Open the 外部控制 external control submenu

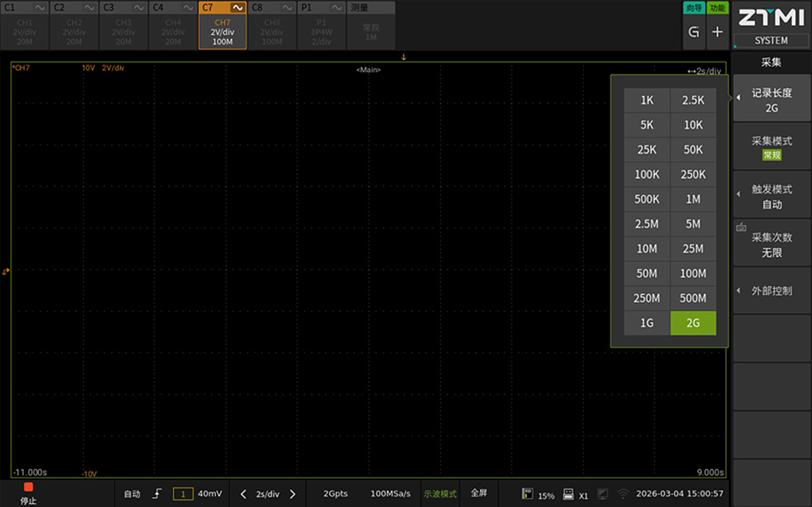771,291
